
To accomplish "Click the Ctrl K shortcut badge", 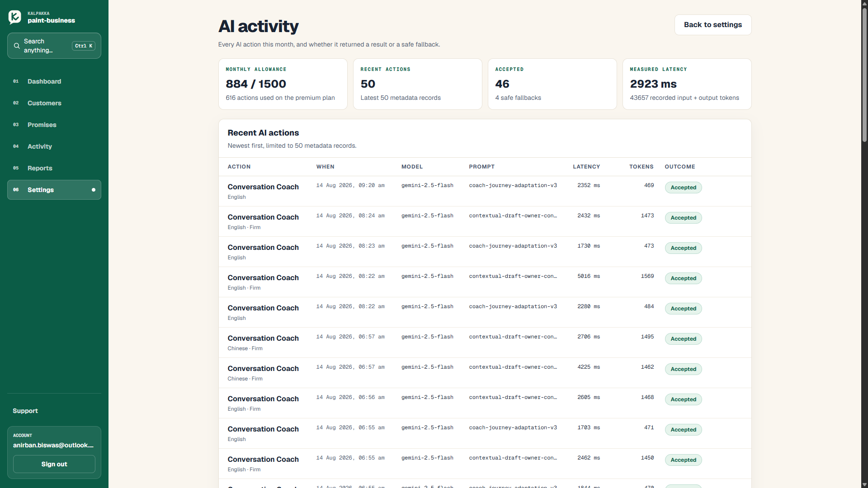I will pos(84,46).
